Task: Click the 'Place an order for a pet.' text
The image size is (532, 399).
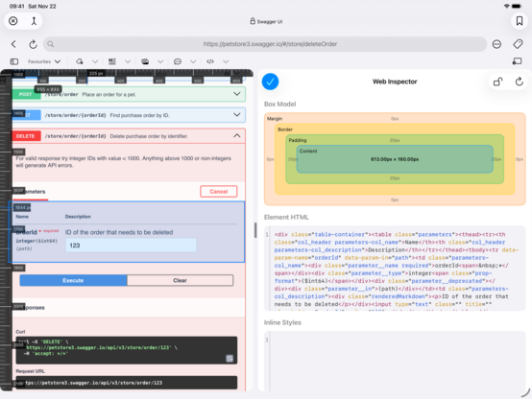Action: [109, 95]
